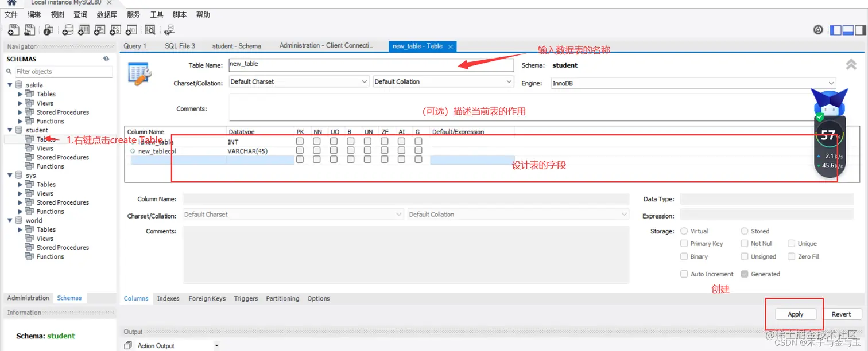Click the sakila database icon
Viewport: 868px width, 351px height.
click(x=19, y=85)
